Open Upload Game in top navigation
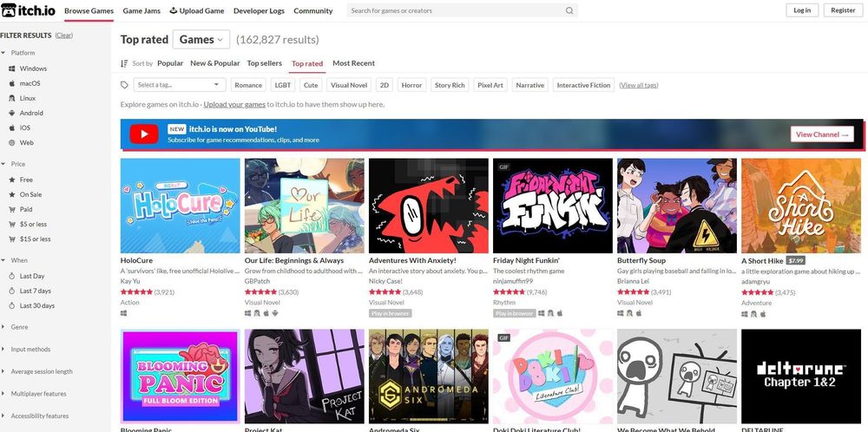 pos(196,10)
